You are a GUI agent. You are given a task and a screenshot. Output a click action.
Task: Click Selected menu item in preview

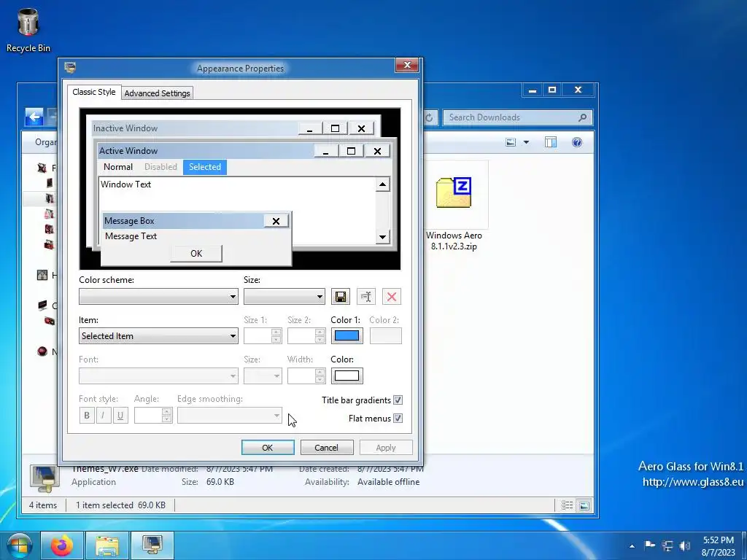pos(205,167)
